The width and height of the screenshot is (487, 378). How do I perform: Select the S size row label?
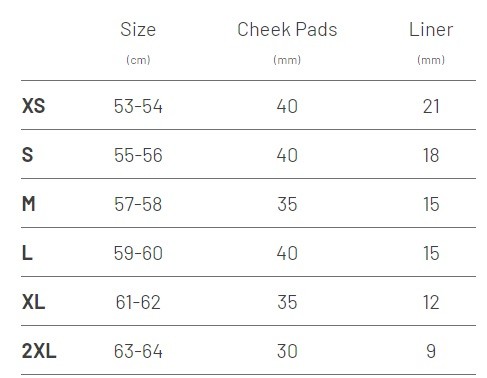coord(28,155)
